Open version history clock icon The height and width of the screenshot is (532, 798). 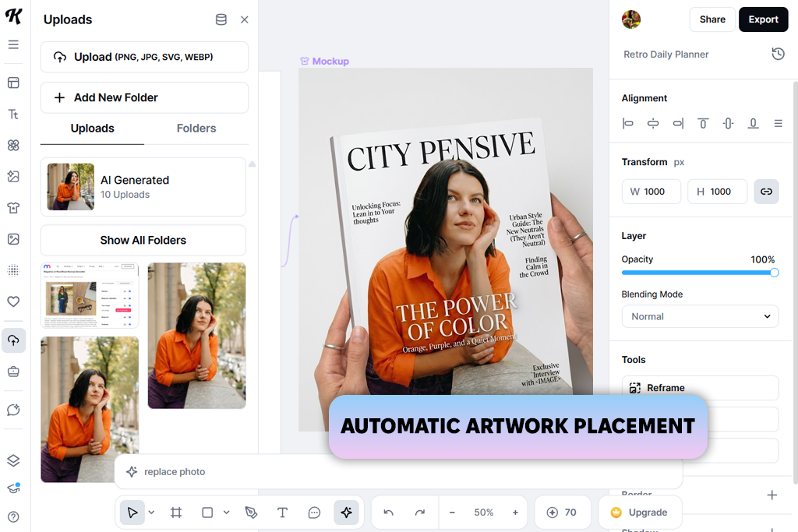pyautogui.click(x=778, y=54)
